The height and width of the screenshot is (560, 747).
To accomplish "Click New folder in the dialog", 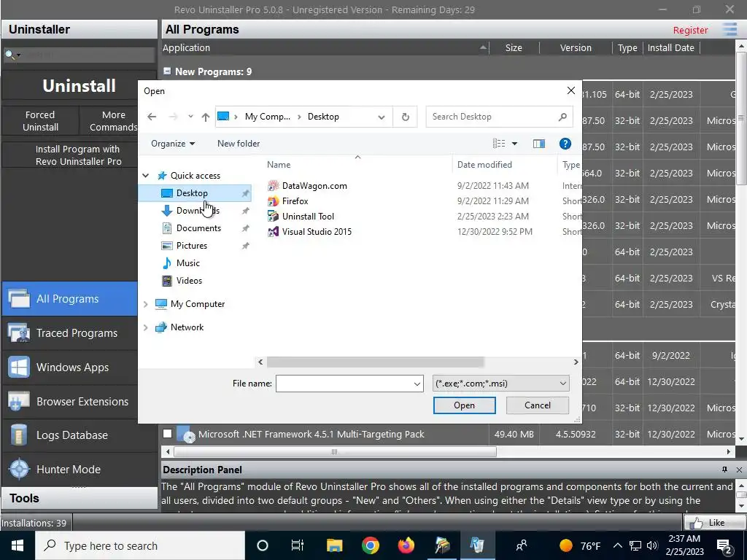I will click(239, 144).
